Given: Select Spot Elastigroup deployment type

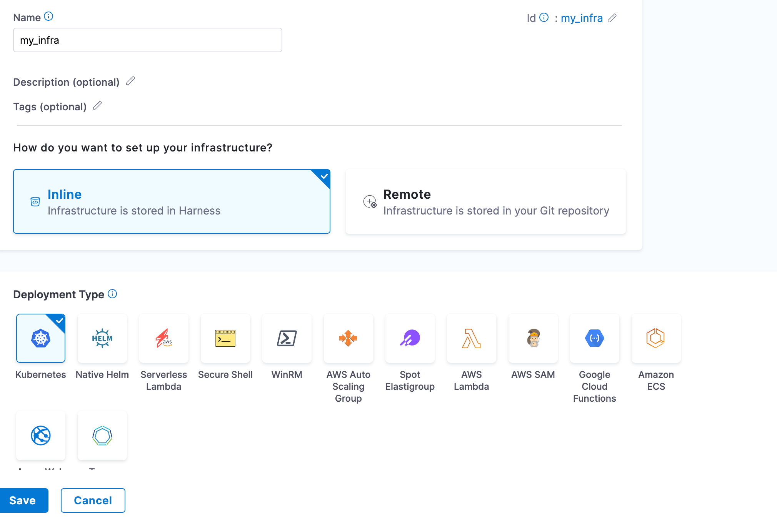Looking at the screenshot, I should pyautogui.click(x=410, y=338).
